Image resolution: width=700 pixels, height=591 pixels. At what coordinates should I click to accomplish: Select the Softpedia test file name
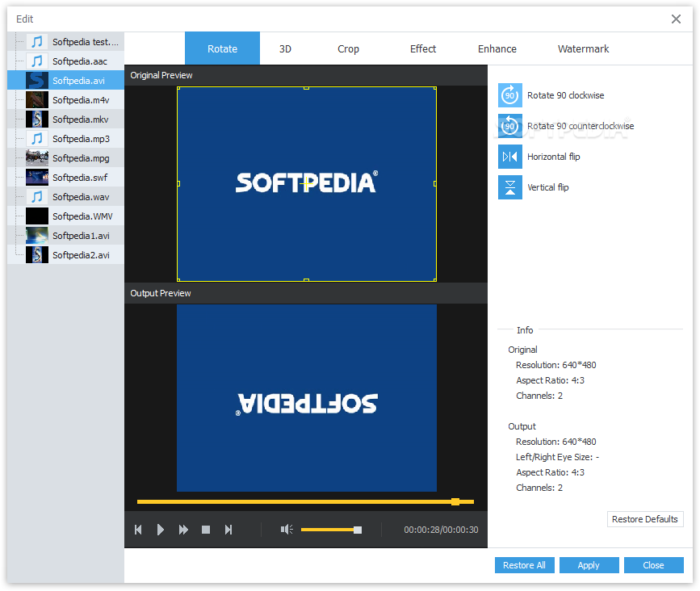coord(86,42)
